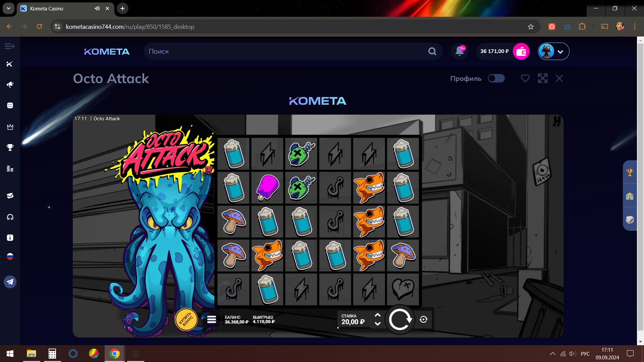This screenshot has height=362, width=644.
Task: Click the spin button in the slot game
Action: coord(400,319)
